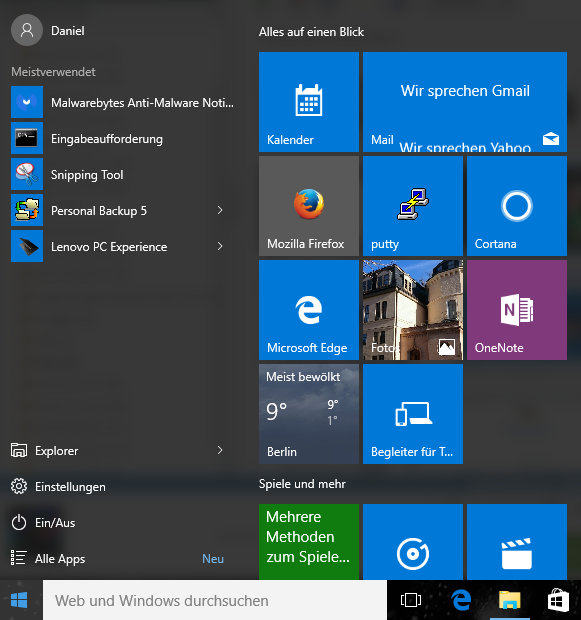The height and width of the screenshot is (620, 581).
Task: Open the film clapperboard tile
Action: pyautogui.click(x=517, y=542)
